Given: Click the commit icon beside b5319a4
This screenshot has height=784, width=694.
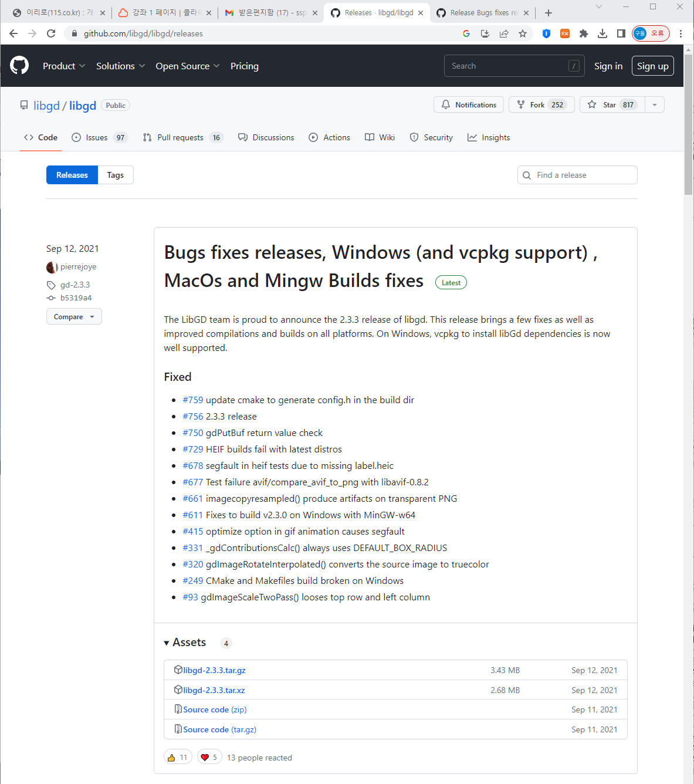Looking at the screenshot, I should 51,298.
